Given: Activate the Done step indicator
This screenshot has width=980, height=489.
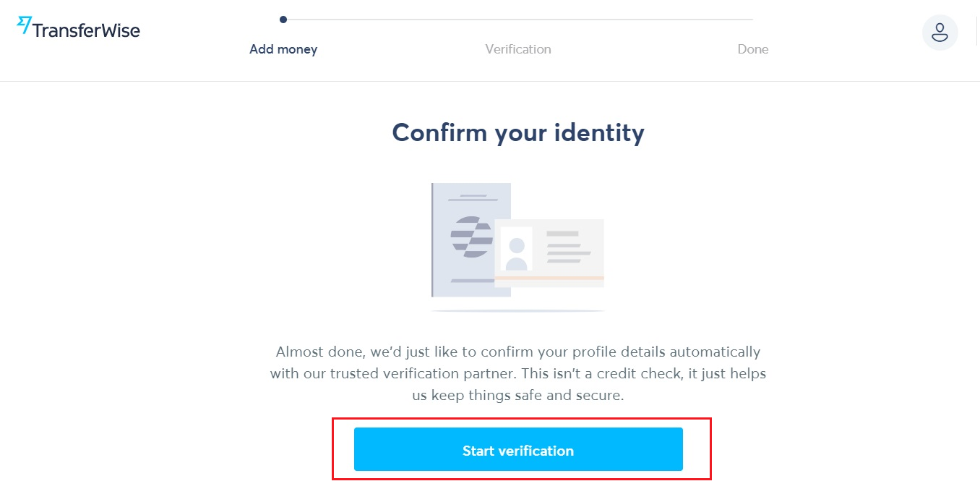Looking at the screenshot, I should pyautogui.click(x=753, y=48).
